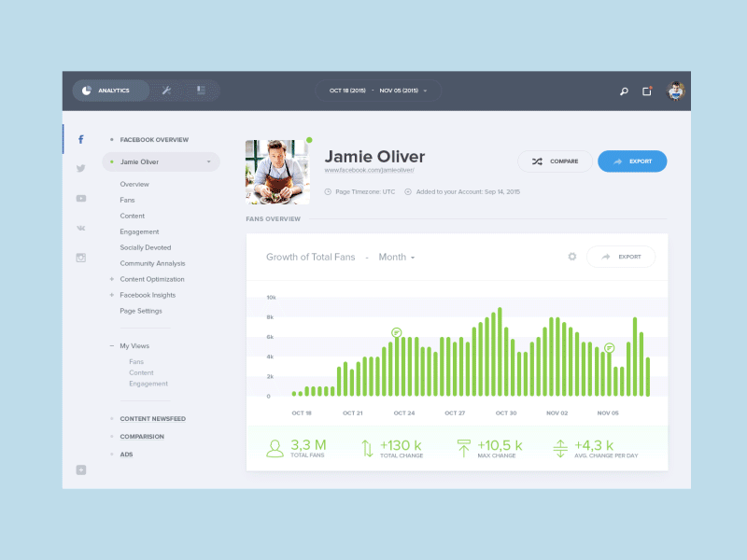Click the Avg. Change Per Day icon
This screenshot has height=560, width=747.
(560, 449)
